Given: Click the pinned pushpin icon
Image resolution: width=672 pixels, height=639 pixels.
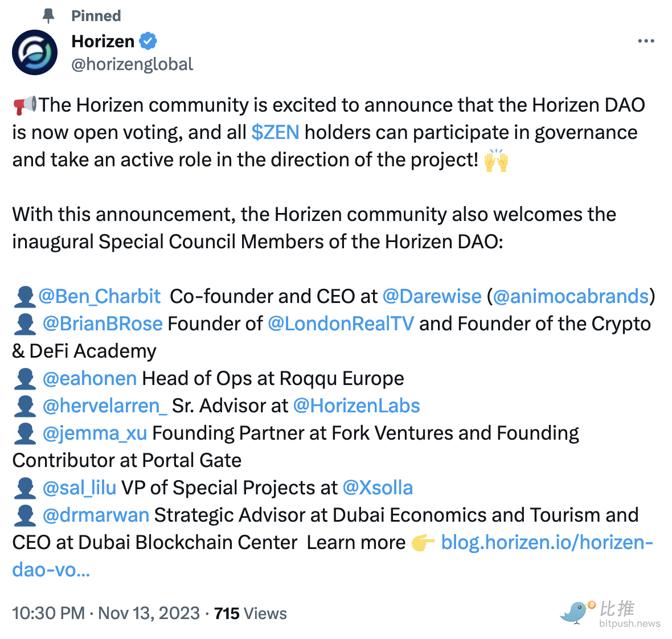Looking at the screenshot, I should (x=49, y=16).
